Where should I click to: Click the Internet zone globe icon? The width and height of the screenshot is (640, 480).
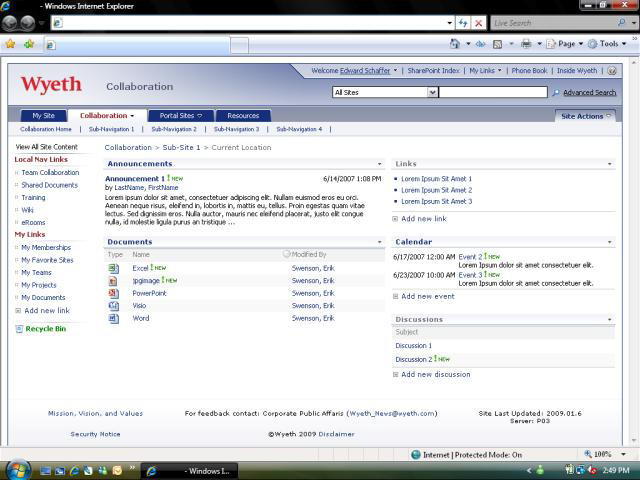tap(416, 454)
